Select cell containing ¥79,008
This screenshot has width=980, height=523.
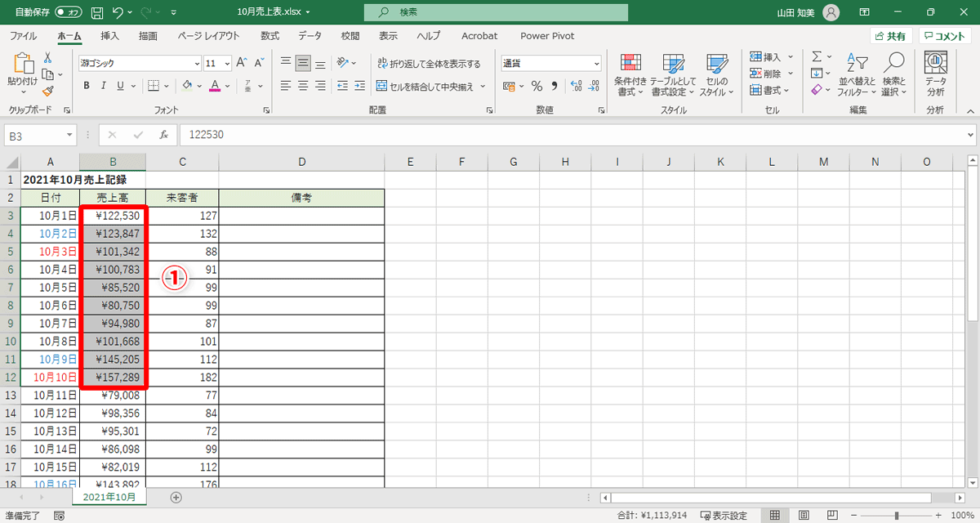tap(113, 396)
